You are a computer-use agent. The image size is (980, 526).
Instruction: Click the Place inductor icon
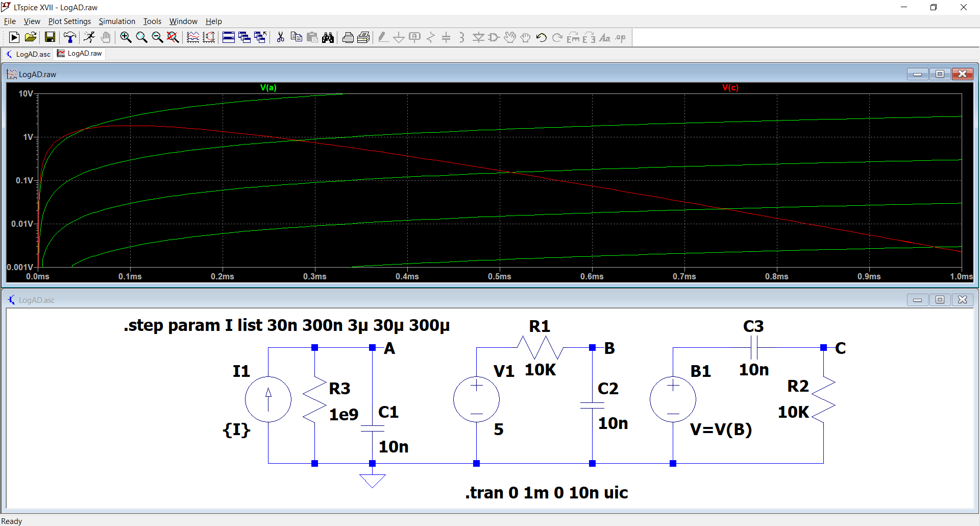[462, 37]
